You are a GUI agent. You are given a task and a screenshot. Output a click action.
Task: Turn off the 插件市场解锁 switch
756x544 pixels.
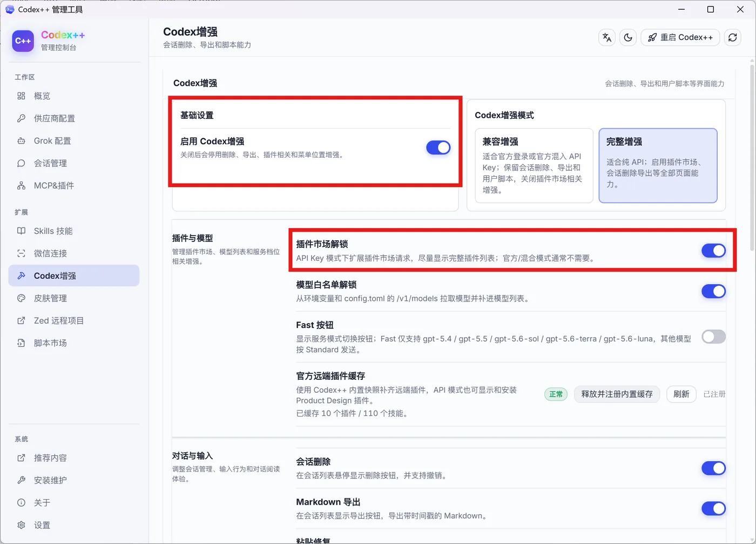tap(713, 251)
